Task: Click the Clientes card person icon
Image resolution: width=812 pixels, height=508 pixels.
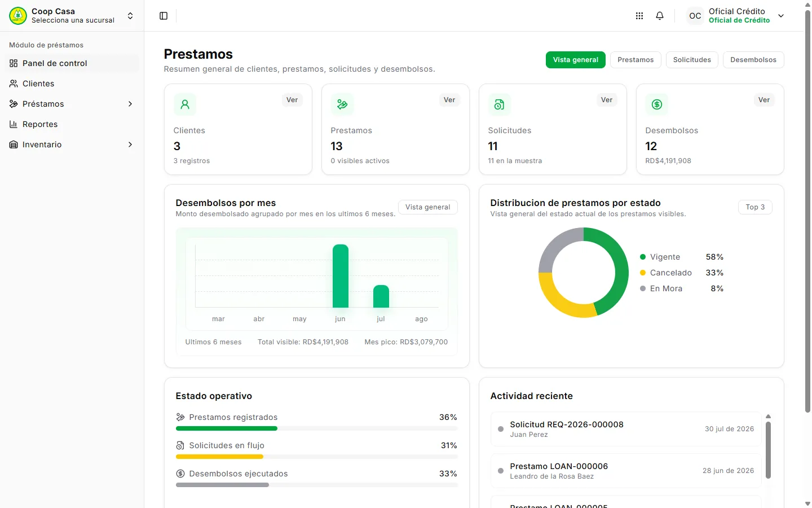Action: pyautogui.click(x=185, y=104)
